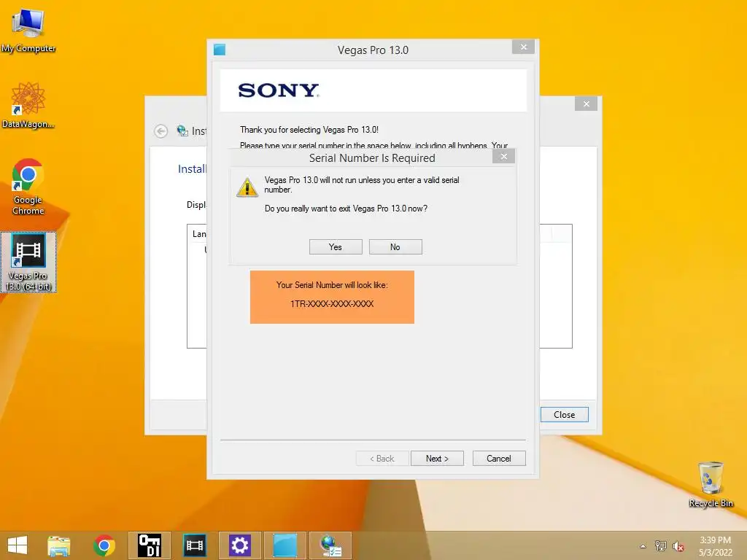The width and height of the screenshot is (747, 560).
Task: Click the Close button in background window
Action: click(564, 414)
